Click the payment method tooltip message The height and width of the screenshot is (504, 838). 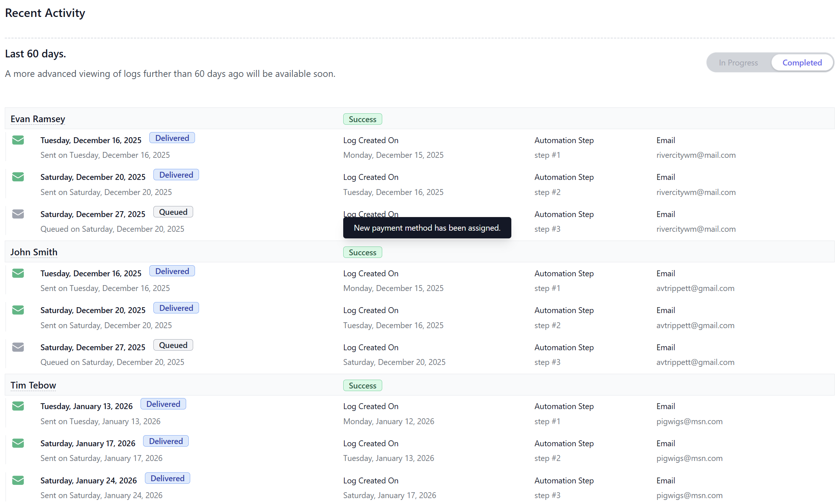pyautogui.click(x=427, y=228)
